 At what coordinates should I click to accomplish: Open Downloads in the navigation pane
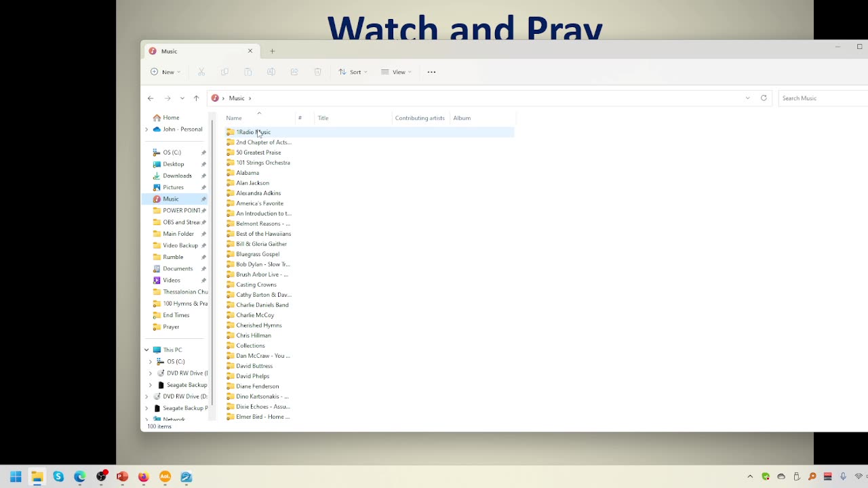(177, 176)
